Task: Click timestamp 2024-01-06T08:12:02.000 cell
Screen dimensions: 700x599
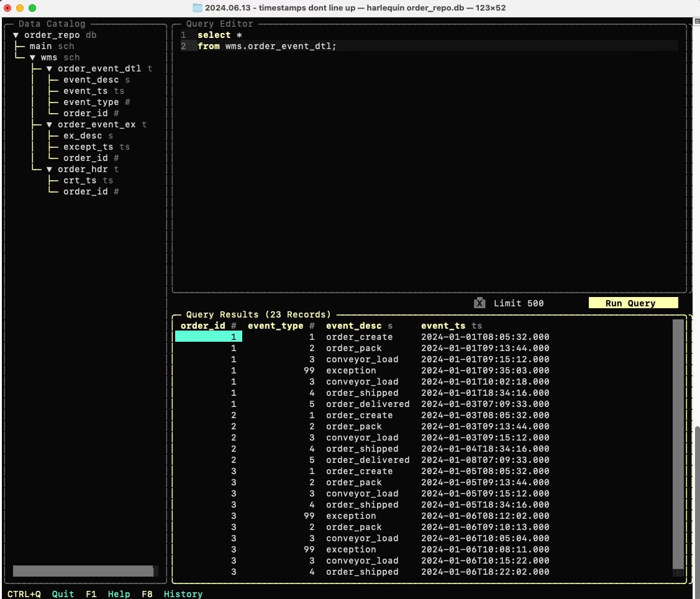Action: (x=485, y=516)
